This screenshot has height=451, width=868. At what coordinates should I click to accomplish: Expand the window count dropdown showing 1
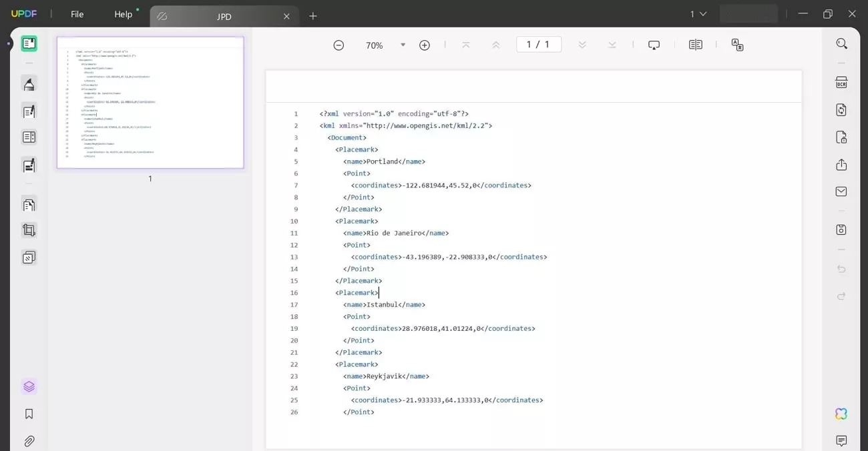click(698, 14)
